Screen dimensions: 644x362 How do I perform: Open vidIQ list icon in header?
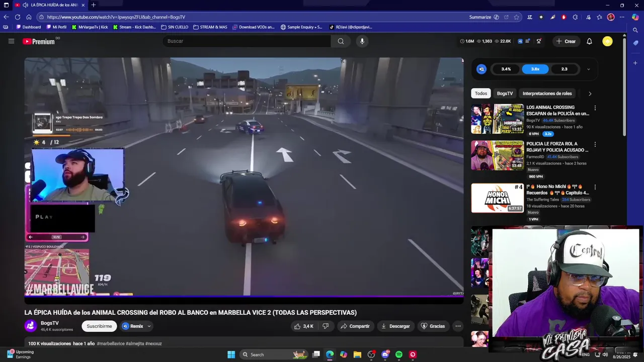pyautogui.click(x=527, y=41)
